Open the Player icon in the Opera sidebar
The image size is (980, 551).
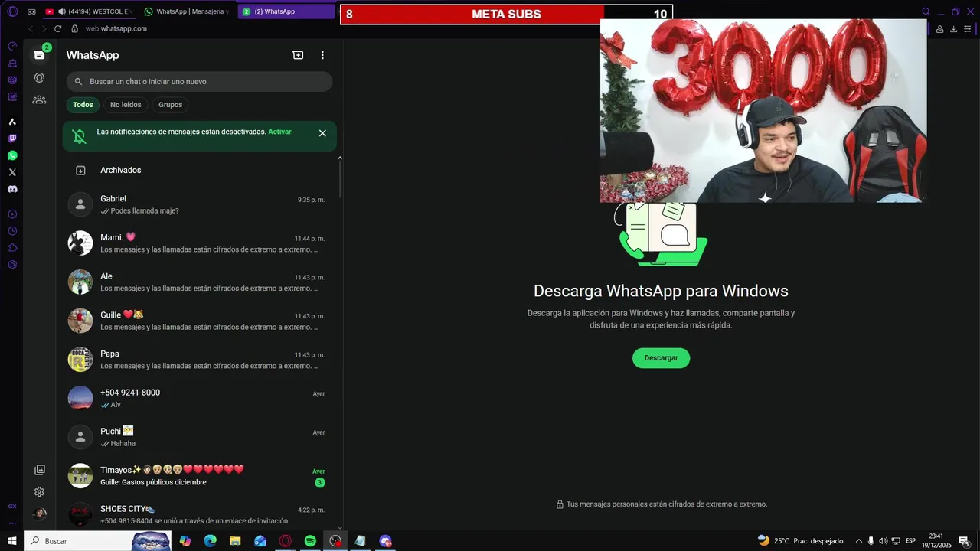click(12, 214)
